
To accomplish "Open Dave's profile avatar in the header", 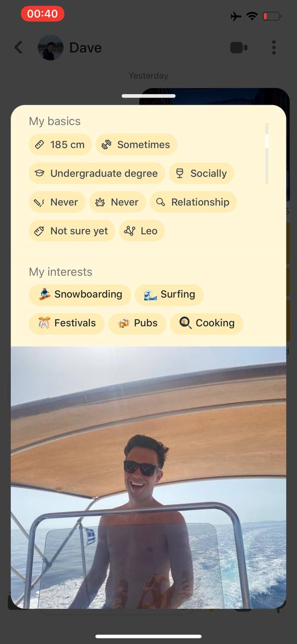I will pos(51,48).
